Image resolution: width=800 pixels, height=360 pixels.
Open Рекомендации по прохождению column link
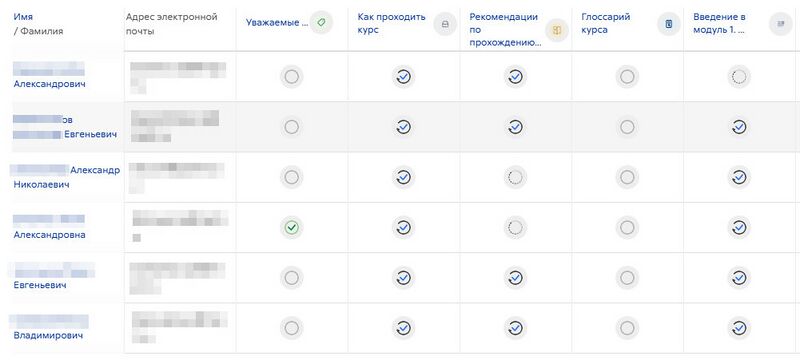pos(506,30)
